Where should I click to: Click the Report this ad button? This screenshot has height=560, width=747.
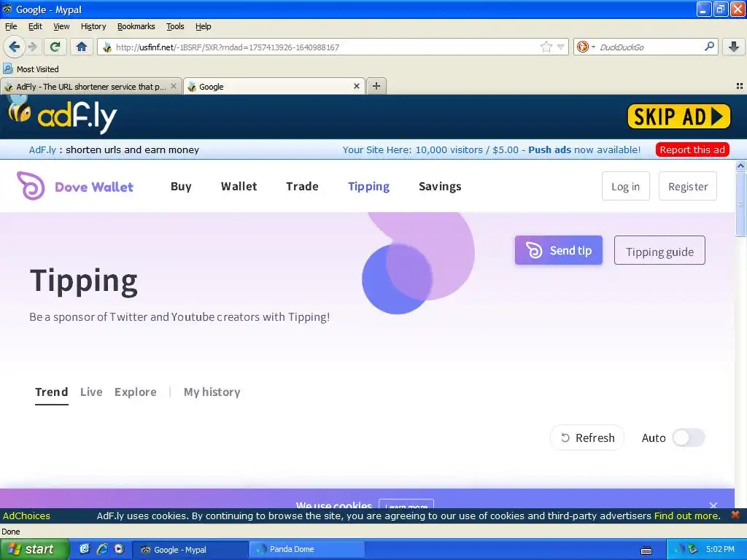click(692, 149)
